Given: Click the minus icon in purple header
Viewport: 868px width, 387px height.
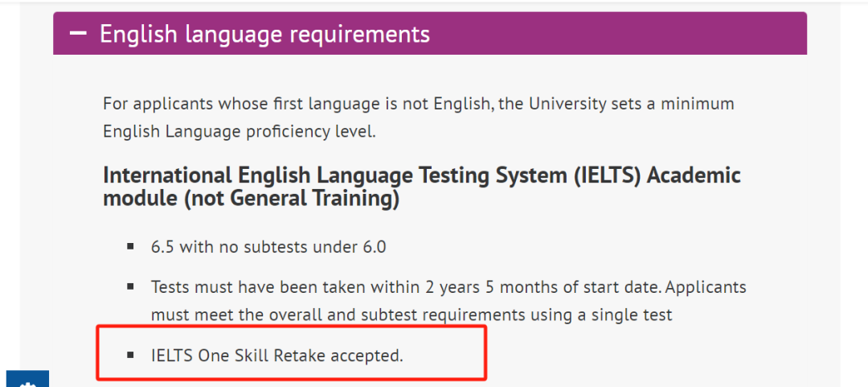Looking at the screenshot, I should 78,34.
